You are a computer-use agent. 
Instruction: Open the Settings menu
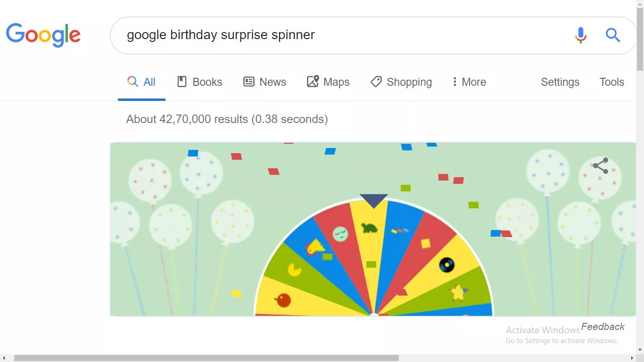pyautogui.click(x=560, y=82)
